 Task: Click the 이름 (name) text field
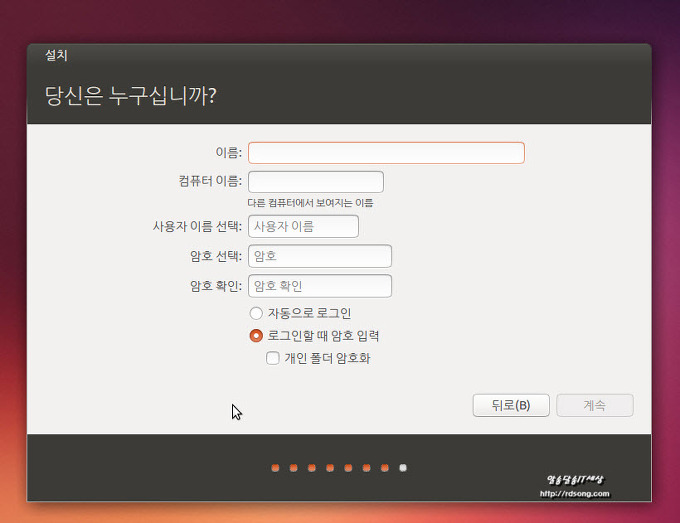pos(386,153)
